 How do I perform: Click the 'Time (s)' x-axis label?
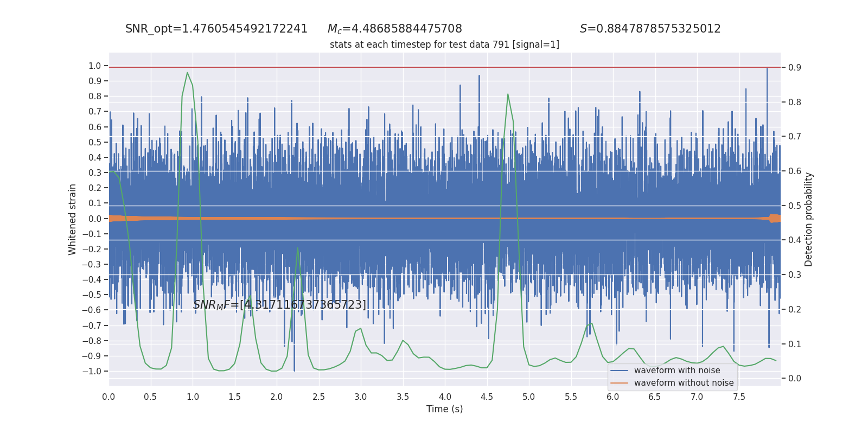click(444, 409)
